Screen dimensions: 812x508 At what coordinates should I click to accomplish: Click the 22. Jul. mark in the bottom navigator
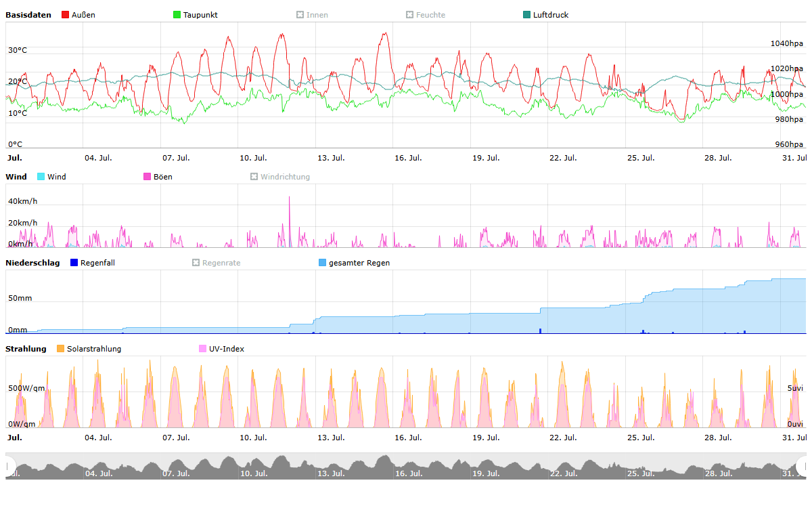coord(562,473)
